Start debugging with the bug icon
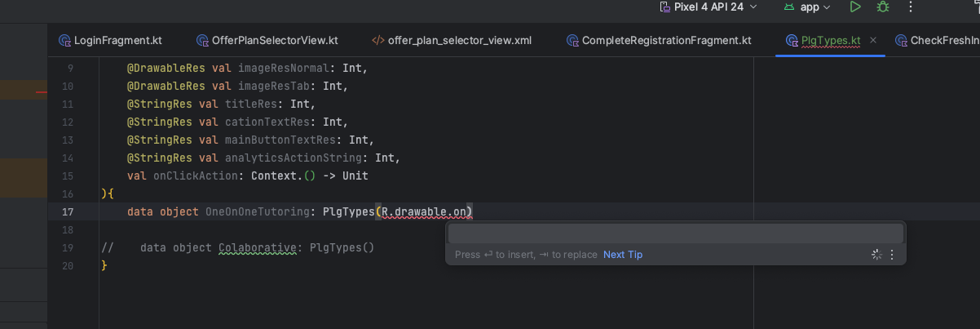The image size is (980, 329). point(882,7)
